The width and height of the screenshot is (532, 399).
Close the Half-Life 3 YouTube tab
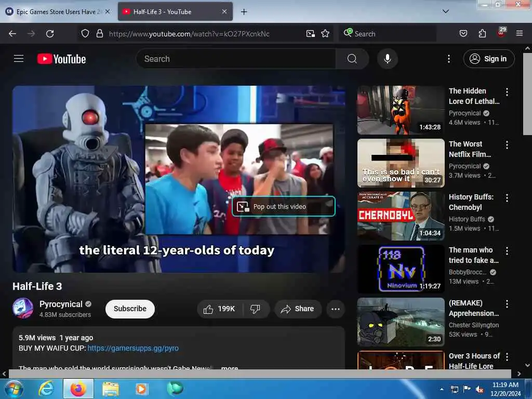pos(224,11)
